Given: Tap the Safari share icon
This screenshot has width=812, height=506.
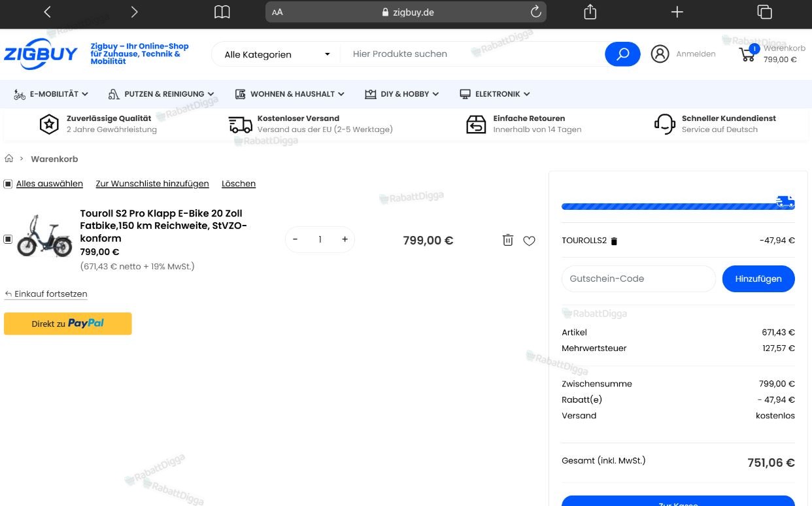Looking at the screenshot, I should pyautogui.click(x=590, y=12).
